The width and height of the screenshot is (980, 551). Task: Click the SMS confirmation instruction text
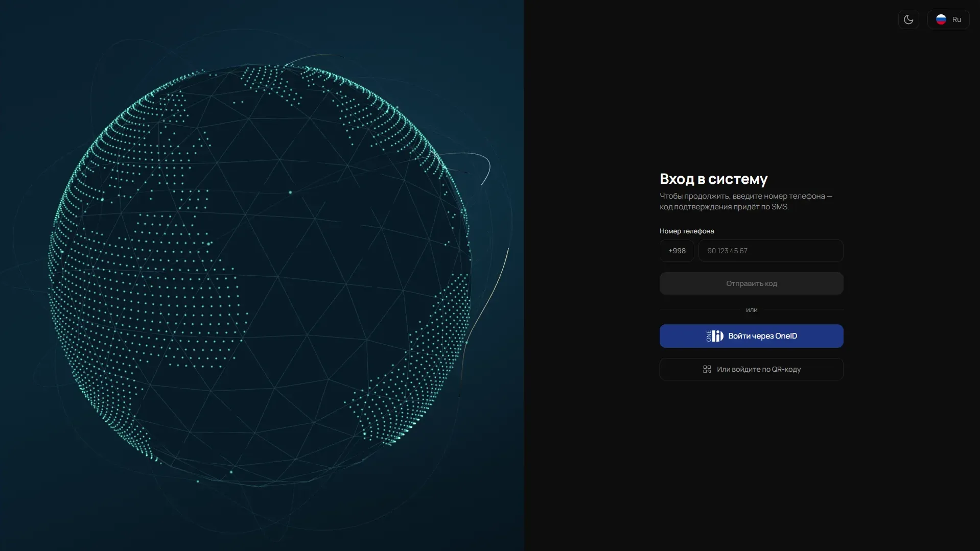746,201
